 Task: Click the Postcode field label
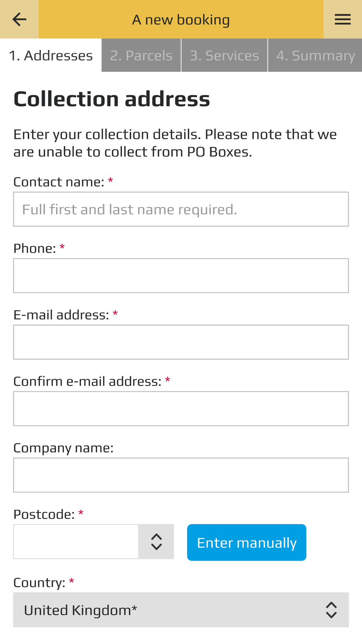click(x=44, y=514)
